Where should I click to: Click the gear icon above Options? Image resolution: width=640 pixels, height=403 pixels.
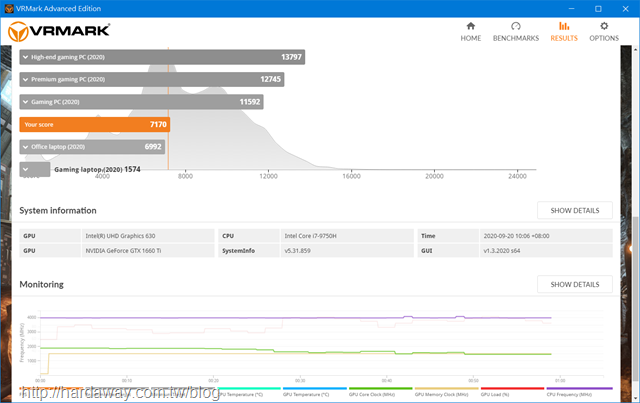click(x=604, y=26)
